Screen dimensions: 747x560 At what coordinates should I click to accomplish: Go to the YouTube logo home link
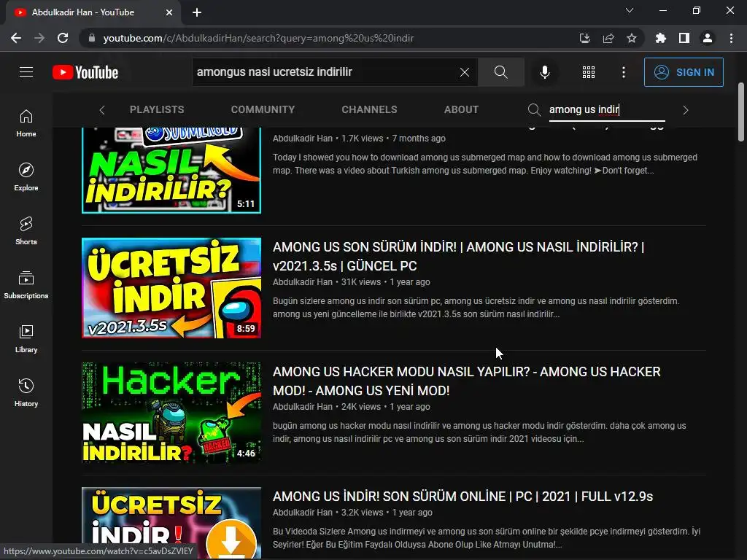click(85, 72)
